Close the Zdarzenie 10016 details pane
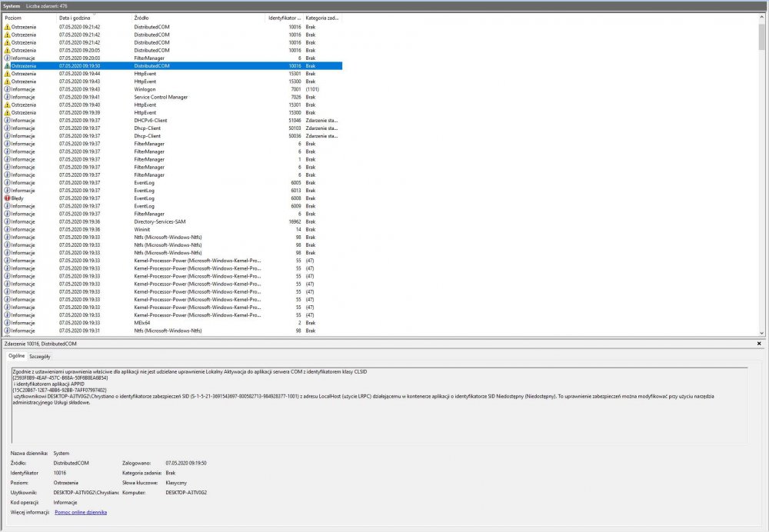769x532 pixels. click(x=759, y=344)
